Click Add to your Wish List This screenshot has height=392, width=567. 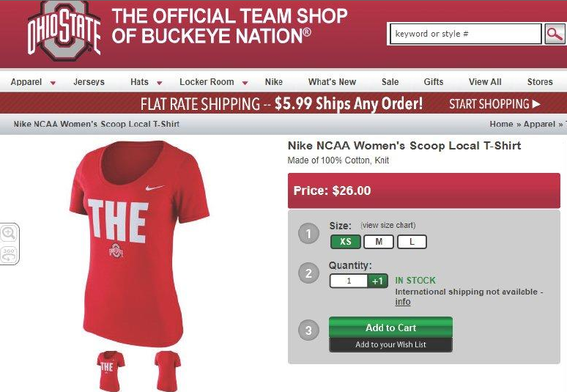pos(390,344)
